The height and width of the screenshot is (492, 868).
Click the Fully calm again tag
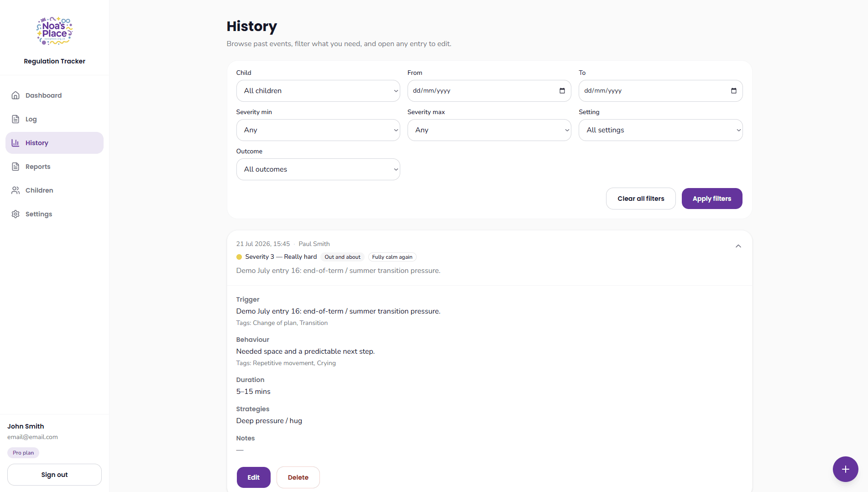pyautogui.click(x=392, y=257)
